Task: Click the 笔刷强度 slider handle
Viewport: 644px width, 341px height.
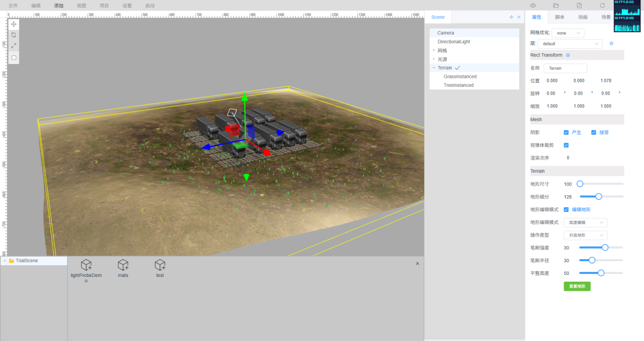Action: pyautogui.click(x=605, y=247)
